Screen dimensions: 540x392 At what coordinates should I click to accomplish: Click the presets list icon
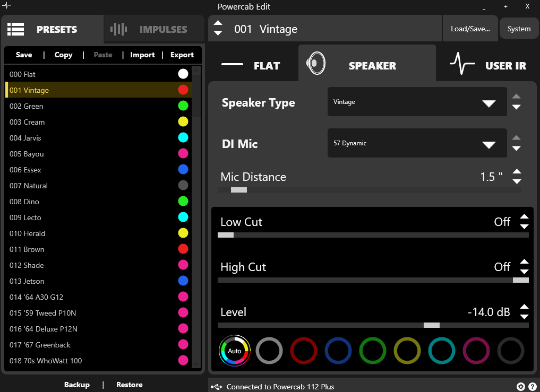coord(16,29)
